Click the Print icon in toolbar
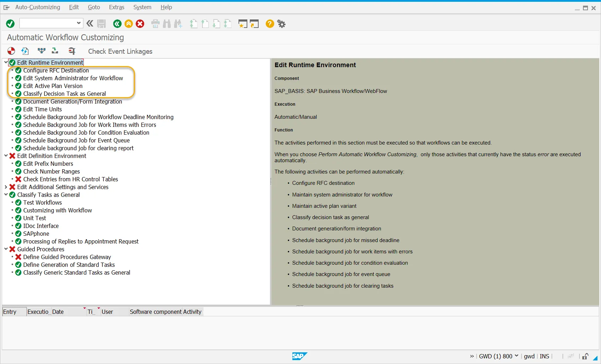Image resolution: width=601 pixels, height=364 pixels. [155, 24]
